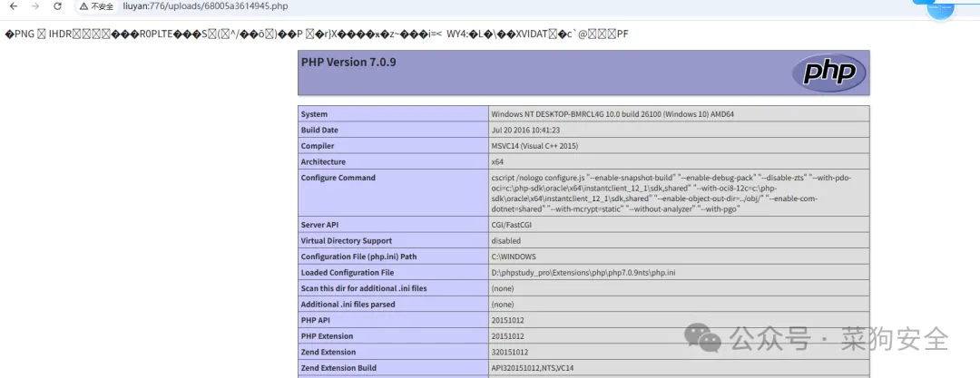Click the PHP logo image
The width and height of the screenshot is (980, 378).
click(x=828, y=73)
